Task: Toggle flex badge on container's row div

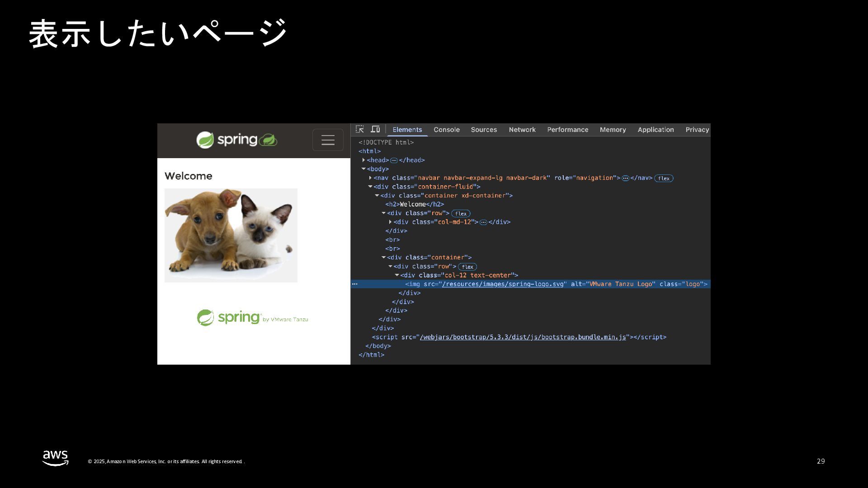Action: click(467, 267)
